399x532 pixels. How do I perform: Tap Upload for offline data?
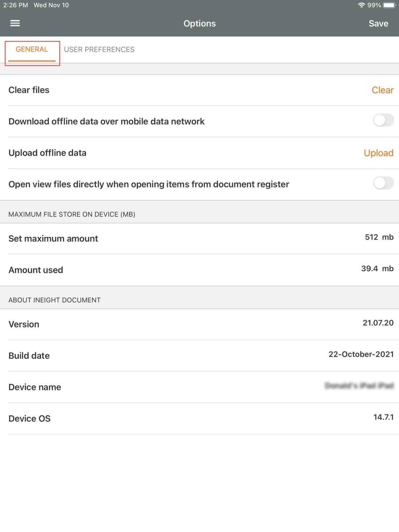[x=378, y=153]
